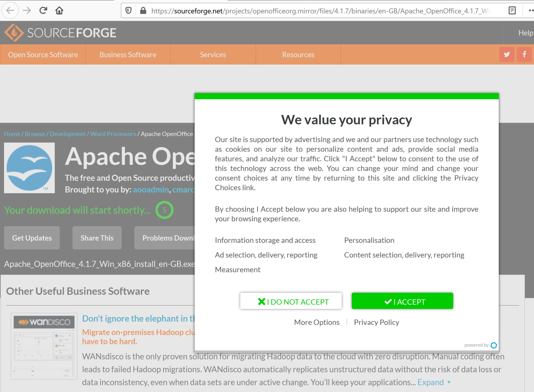The height and width of the screenshot is (392, 534).
Task: Open the tracking protection shield panel
Action: point(128,10)
